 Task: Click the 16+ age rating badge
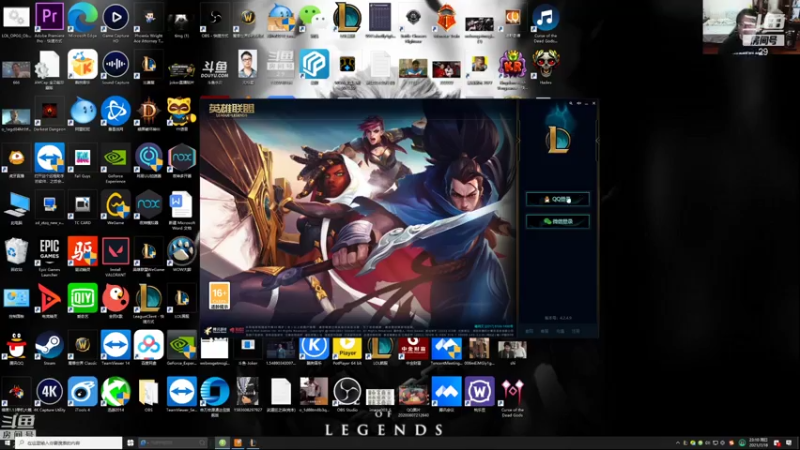[219, 295]
